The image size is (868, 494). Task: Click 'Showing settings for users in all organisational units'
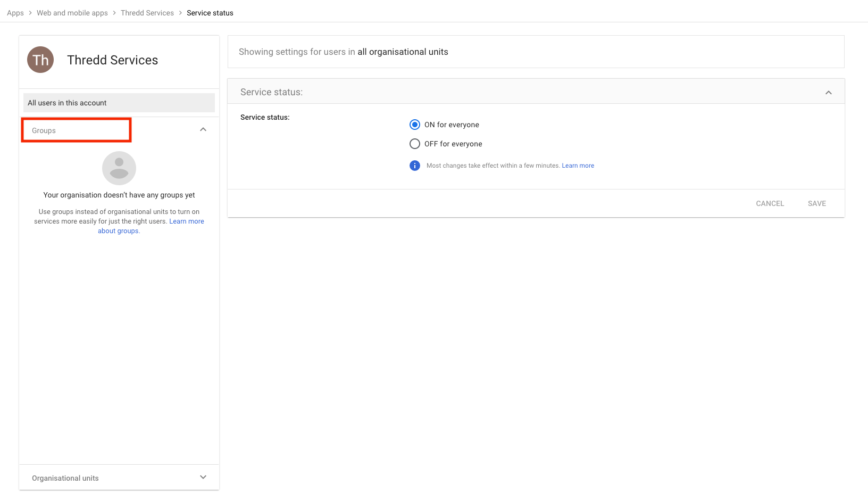(344, 52)
